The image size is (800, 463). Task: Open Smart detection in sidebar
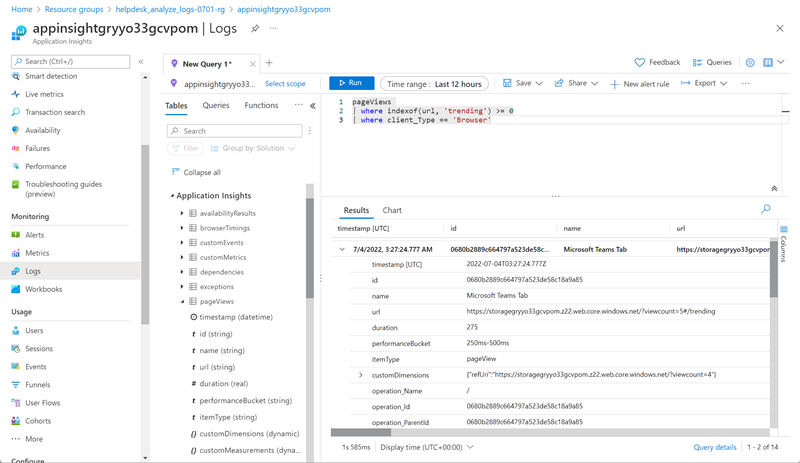point(51,76)
